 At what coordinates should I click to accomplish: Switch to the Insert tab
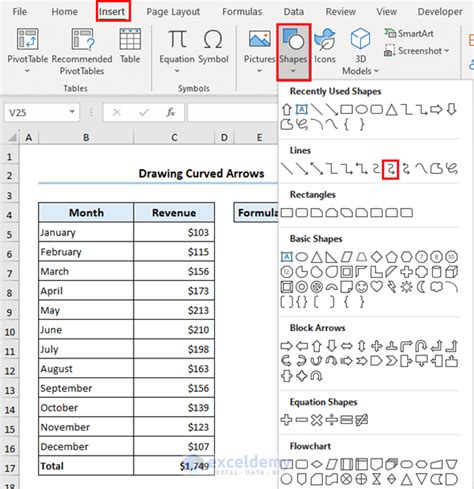(112, 12)
